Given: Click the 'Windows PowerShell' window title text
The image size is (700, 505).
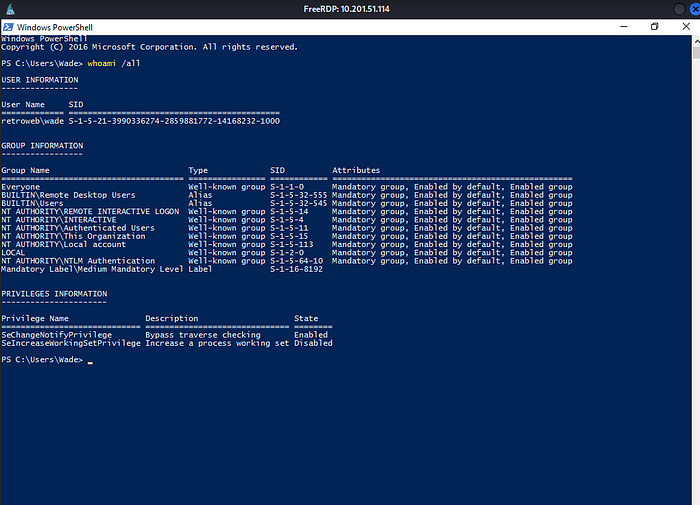Looking at the screenshot, I should coord(55,27).
